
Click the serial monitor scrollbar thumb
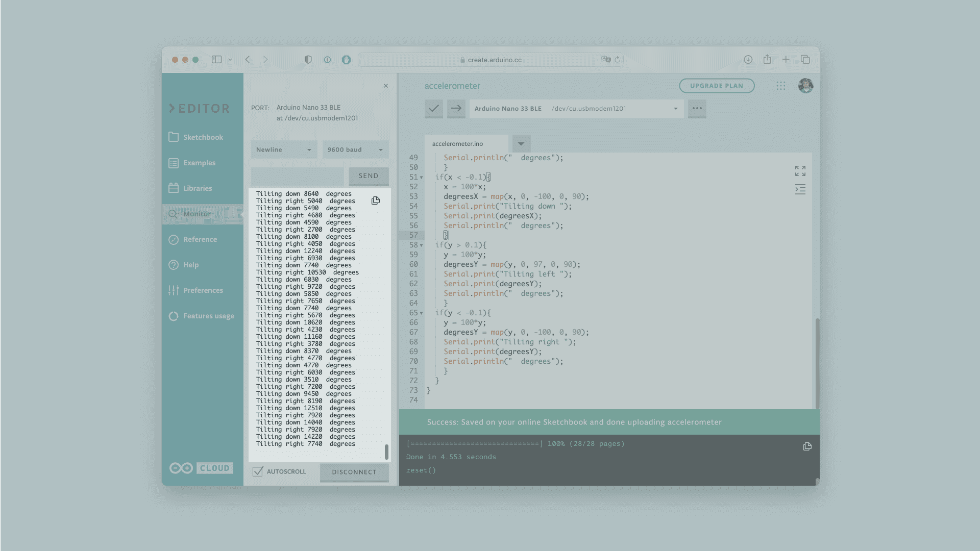point(386,452)
